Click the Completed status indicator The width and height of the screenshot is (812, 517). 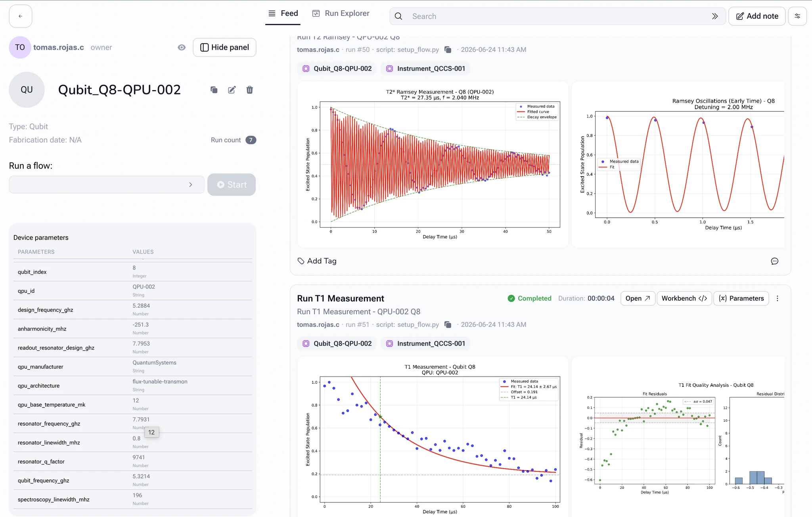pos(530,298)
